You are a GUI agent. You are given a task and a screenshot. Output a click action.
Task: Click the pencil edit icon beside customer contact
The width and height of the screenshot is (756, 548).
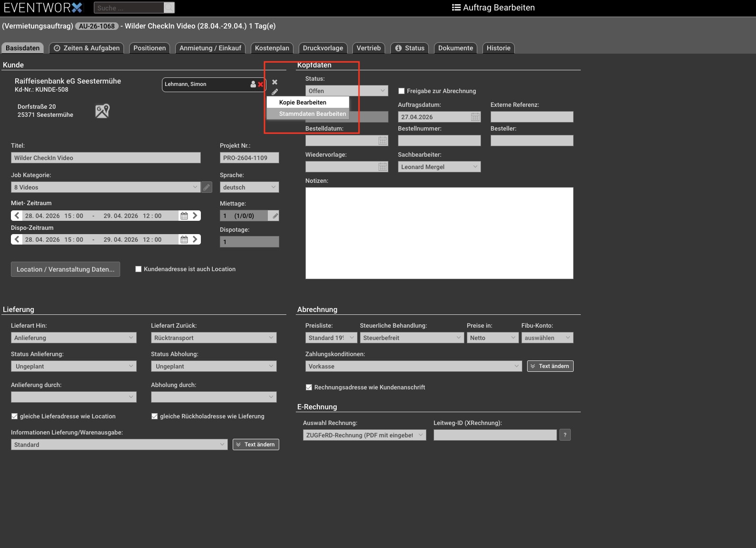coord(274,92)
